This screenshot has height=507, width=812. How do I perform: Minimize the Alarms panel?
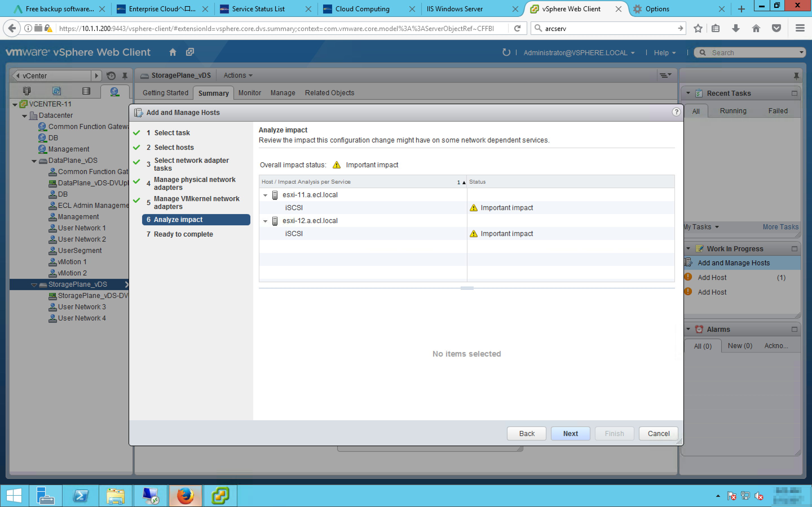point(794,329)
